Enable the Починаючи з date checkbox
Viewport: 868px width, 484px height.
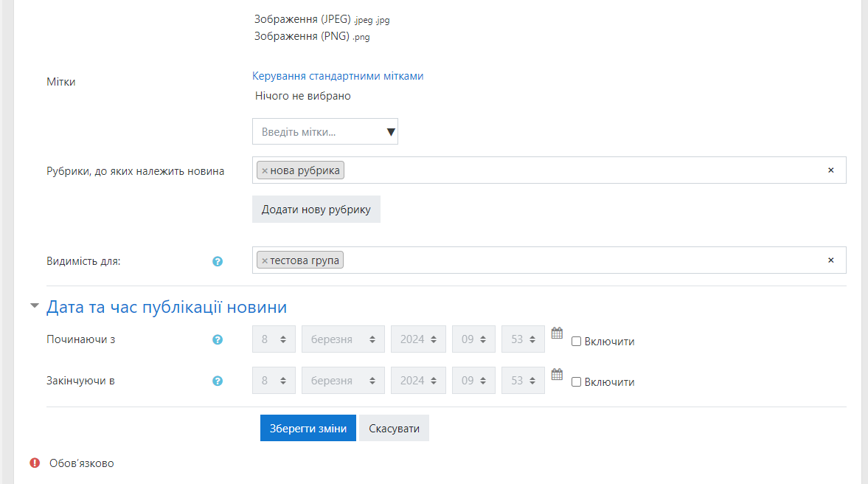[x=576, y=341]
